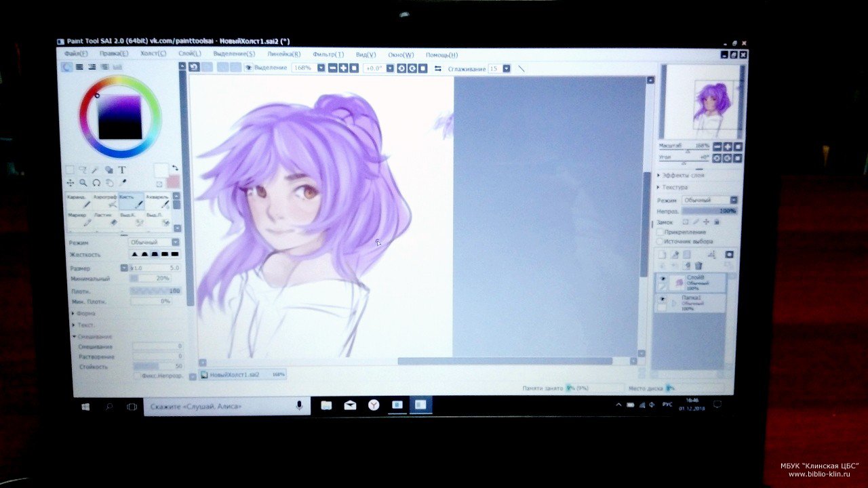Viewport: 868px width, 488px height.
Task: Click the Undo button in toolbar
Action: [x=195, y=67]
